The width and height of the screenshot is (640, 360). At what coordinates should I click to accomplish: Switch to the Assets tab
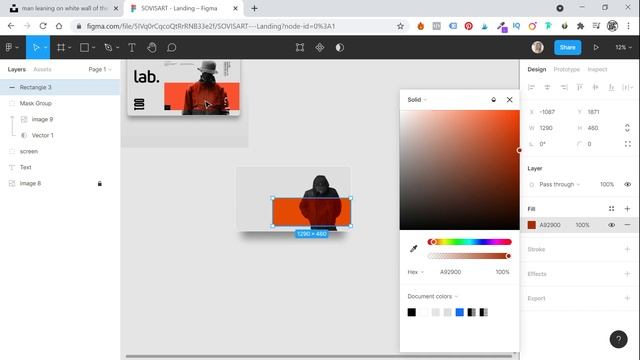point(42,69)
